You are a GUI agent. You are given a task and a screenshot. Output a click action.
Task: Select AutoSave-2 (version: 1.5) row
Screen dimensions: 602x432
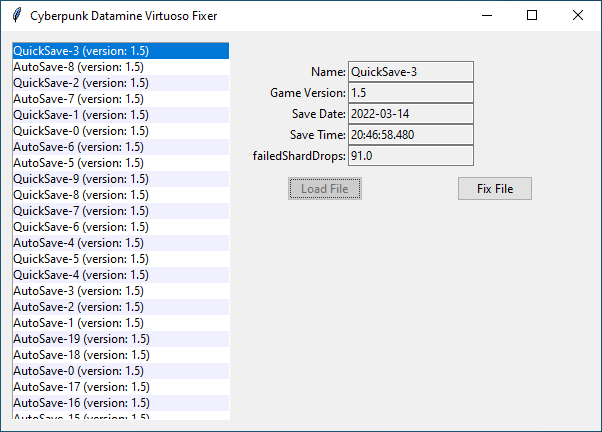pos(121,307)
